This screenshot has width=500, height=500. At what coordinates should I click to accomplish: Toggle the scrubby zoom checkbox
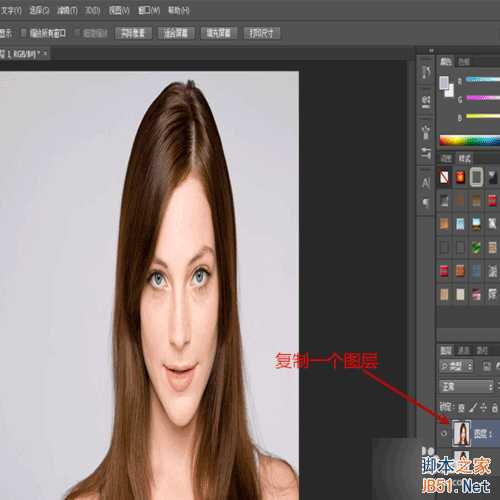(78, 33)
